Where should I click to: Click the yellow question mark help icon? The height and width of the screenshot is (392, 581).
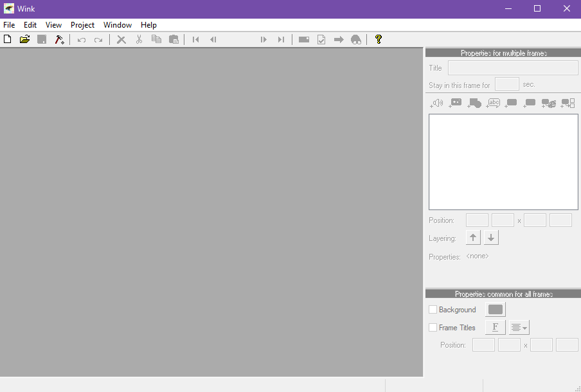pyautogui.click(x=378, y=40)
